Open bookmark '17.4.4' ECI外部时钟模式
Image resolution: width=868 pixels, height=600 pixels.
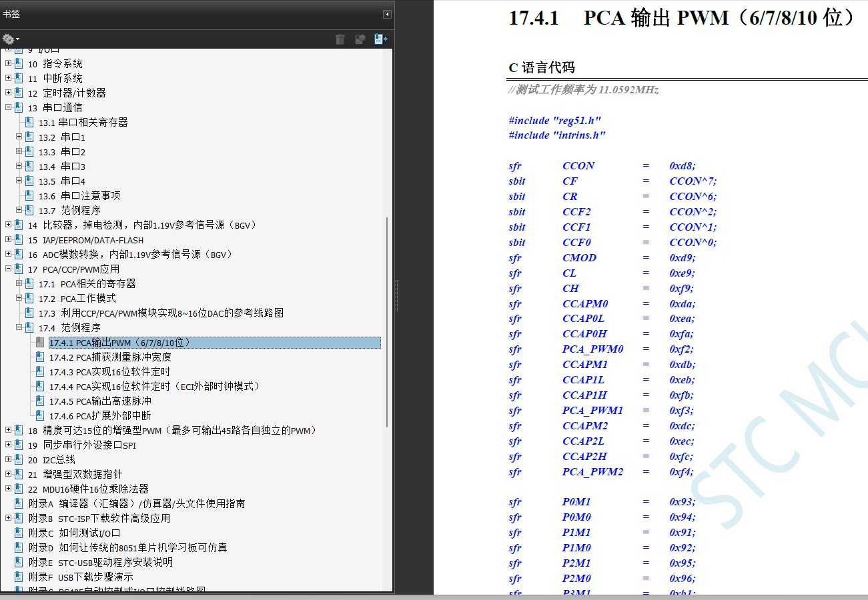click(x=155, y=387)
